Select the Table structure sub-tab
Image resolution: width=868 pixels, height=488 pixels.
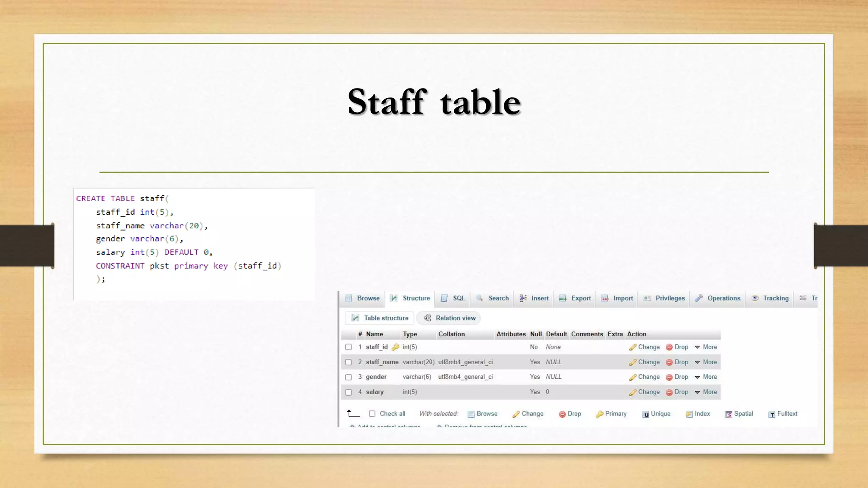pyautogui.click(x=380, y=318)
